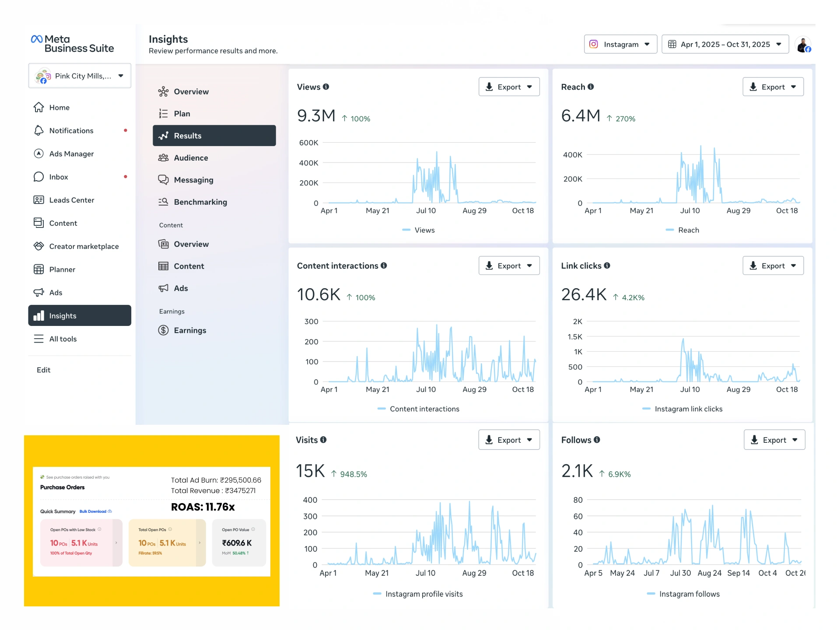
Task: Click the profile avatar at top right
Action: (x=803, y=45)
